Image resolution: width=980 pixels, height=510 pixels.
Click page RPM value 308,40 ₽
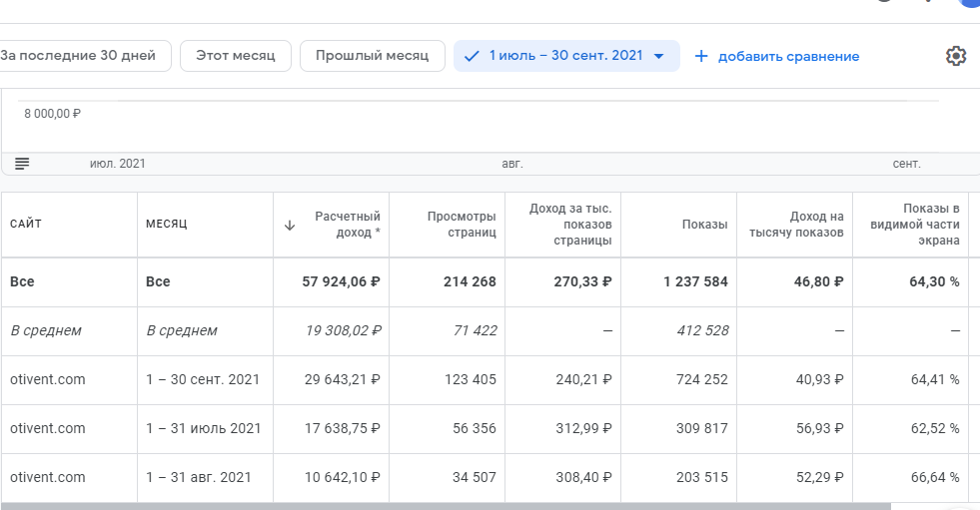coord(583,477)
